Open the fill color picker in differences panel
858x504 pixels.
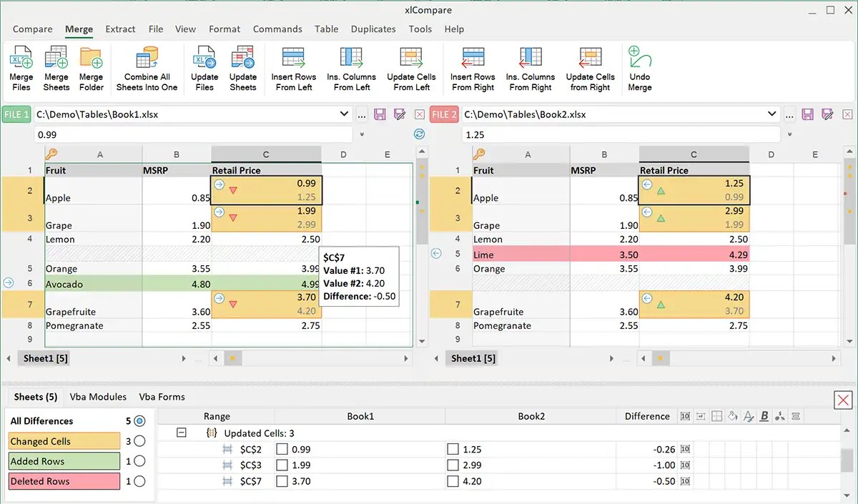tap(734, 416)
